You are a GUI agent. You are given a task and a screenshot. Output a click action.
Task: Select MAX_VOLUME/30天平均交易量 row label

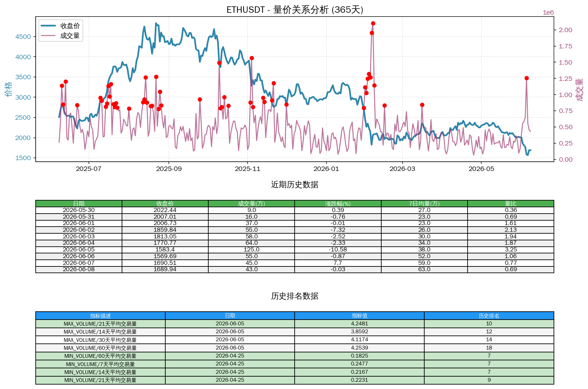100,340
